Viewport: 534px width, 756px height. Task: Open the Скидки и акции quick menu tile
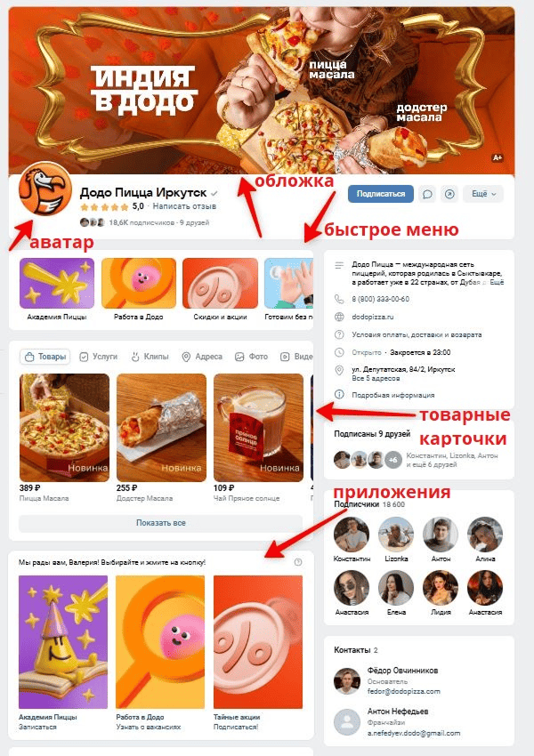220,290
